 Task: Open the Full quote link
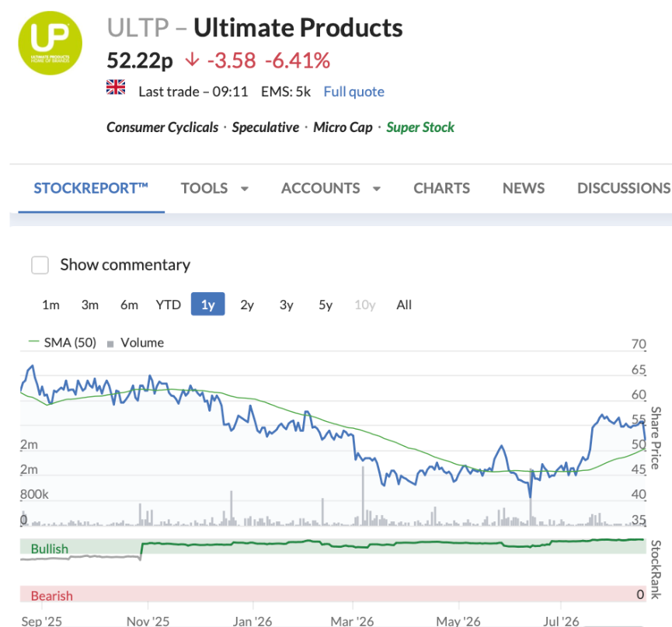[354, 92]
